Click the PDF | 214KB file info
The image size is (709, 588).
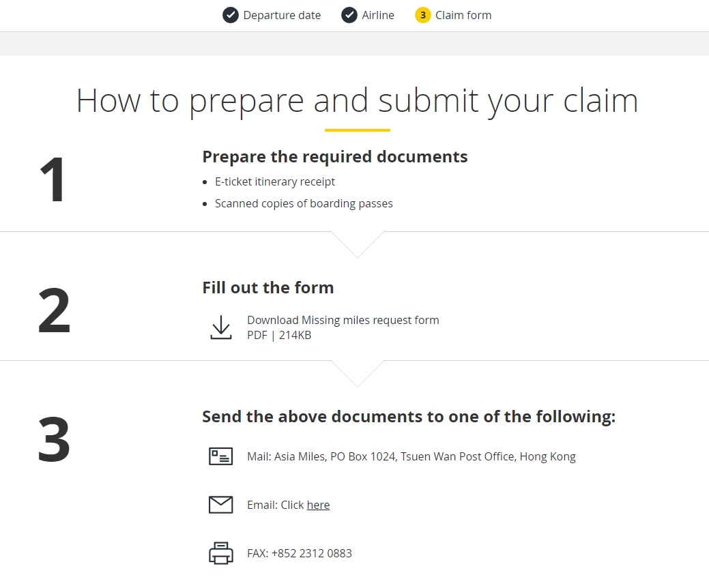(x=279, y=335)
